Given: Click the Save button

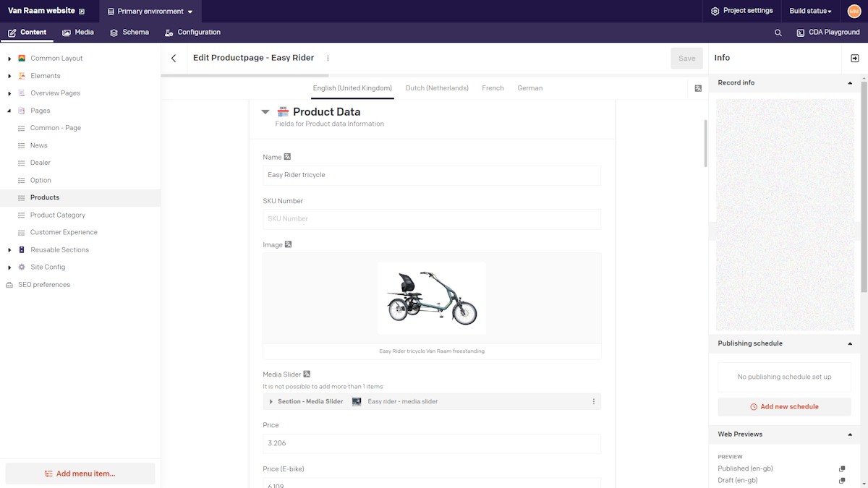Looking at the screenshot, I should (x=687, y=59).
